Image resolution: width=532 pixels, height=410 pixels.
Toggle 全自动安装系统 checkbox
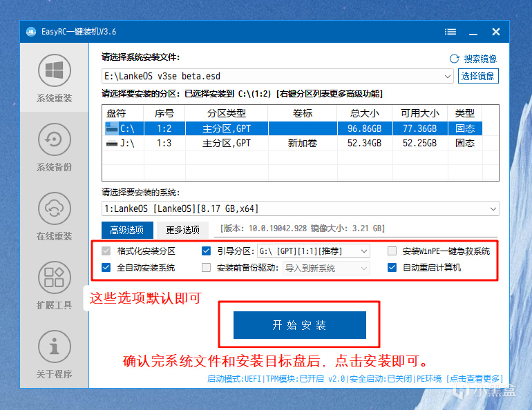pos(106,268)
